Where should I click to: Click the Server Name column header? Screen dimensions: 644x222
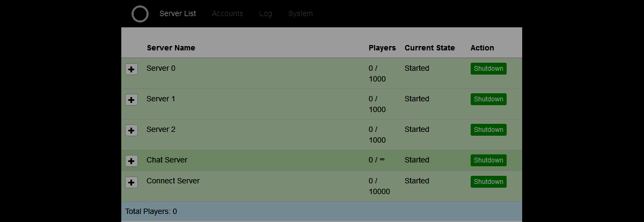[x=171, y=48]
